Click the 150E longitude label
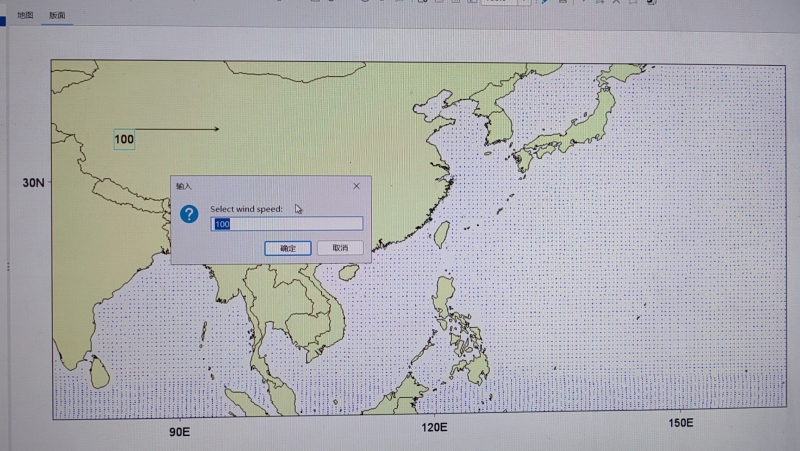 point(681,423)
